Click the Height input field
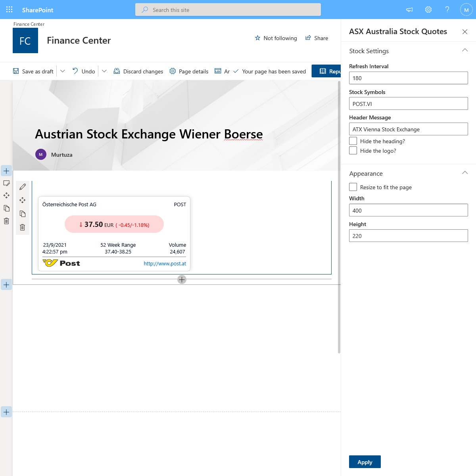The height and width of the screenshot is (476, 476). point(409,236)
